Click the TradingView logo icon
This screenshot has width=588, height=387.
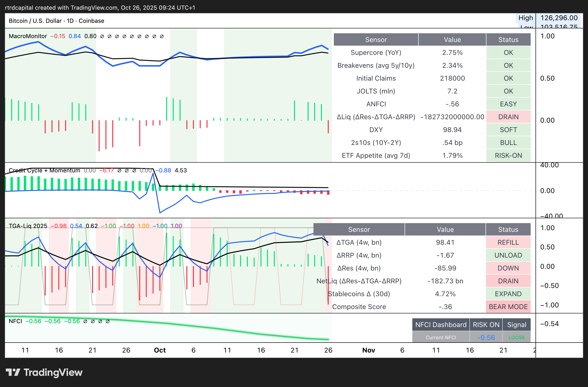pyautogui.click(x=13, y=372)
